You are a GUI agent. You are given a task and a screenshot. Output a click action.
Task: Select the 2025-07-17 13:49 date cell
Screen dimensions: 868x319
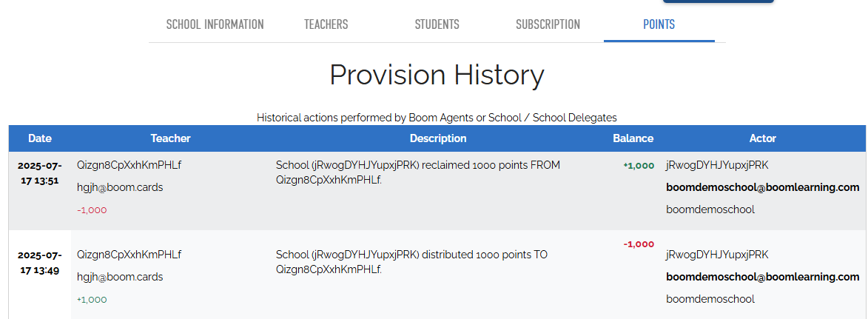40,263
